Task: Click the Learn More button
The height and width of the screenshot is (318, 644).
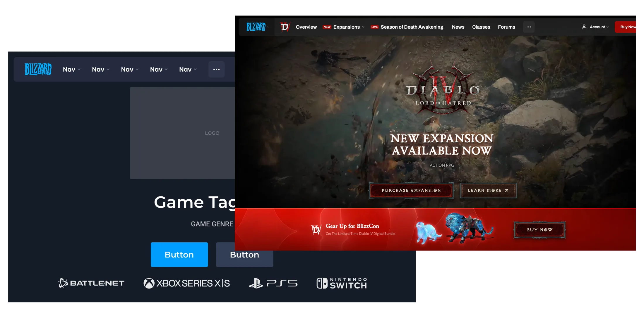Action: click(488, 191)
